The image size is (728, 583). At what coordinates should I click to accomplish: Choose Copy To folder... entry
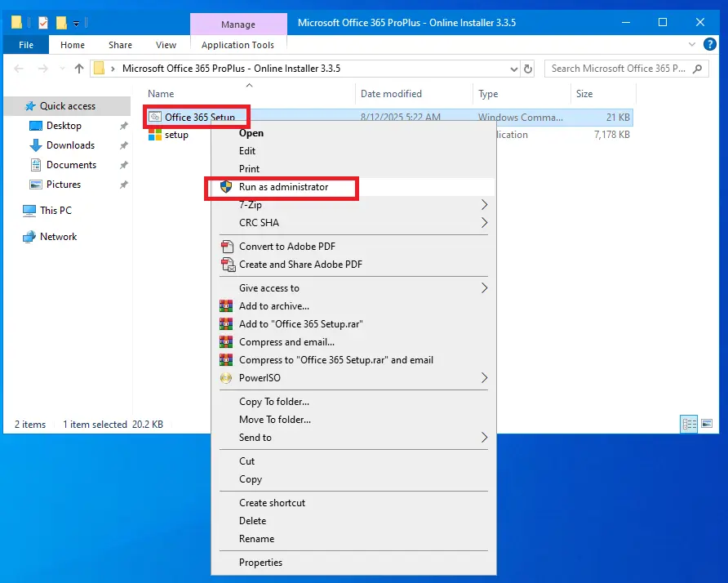[x=353, y=402]
